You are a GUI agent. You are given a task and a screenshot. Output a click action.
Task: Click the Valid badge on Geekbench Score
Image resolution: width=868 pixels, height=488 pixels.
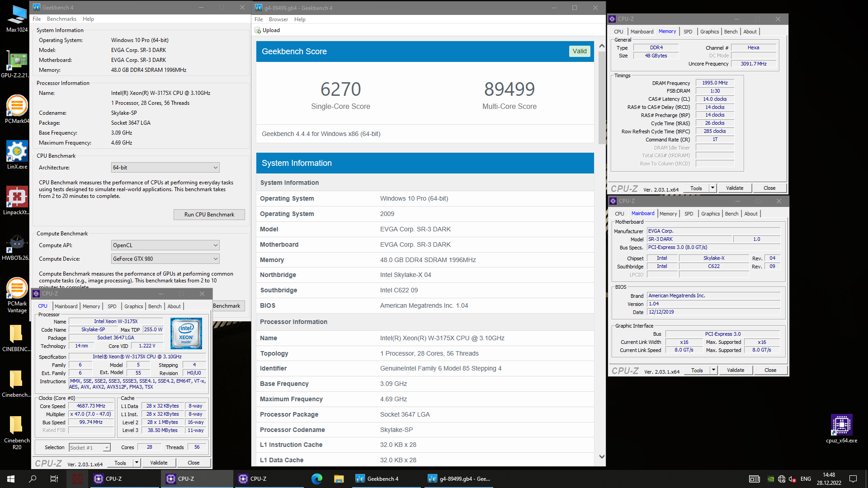pos(580,51)
